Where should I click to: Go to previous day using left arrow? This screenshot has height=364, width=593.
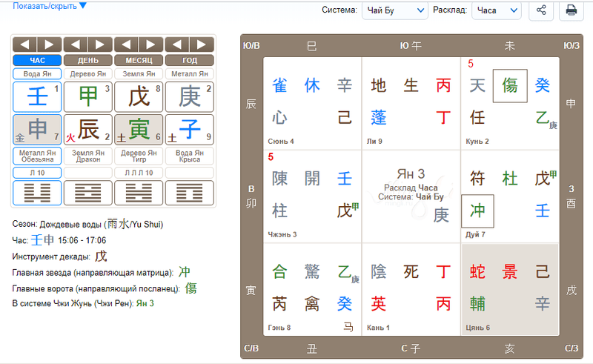76,44
